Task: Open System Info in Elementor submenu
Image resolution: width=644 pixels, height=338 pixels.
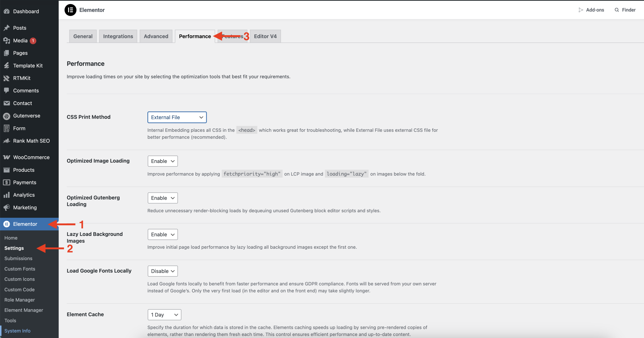Action: pyautogui.click(x=17, y=331)
